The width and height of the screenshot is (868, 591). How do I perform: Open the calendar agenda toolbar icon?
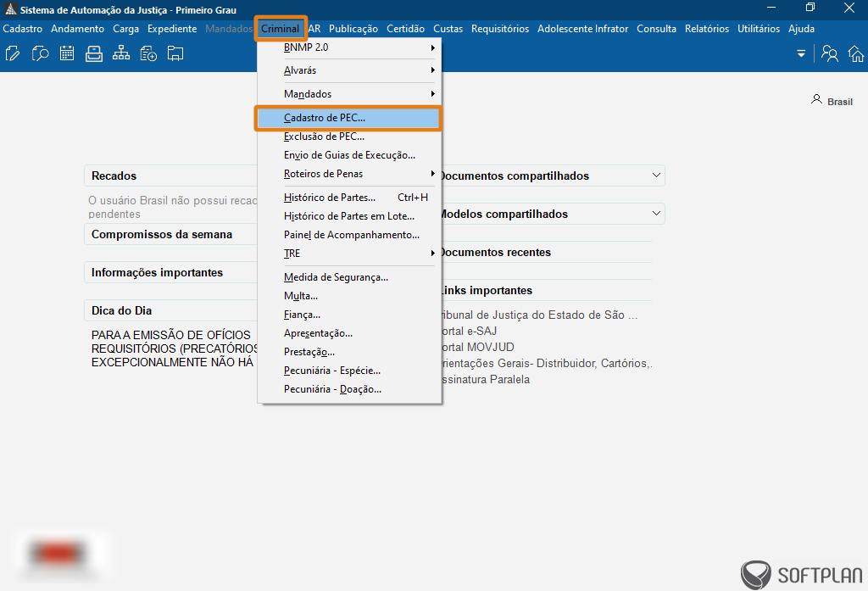click(67, 53)
